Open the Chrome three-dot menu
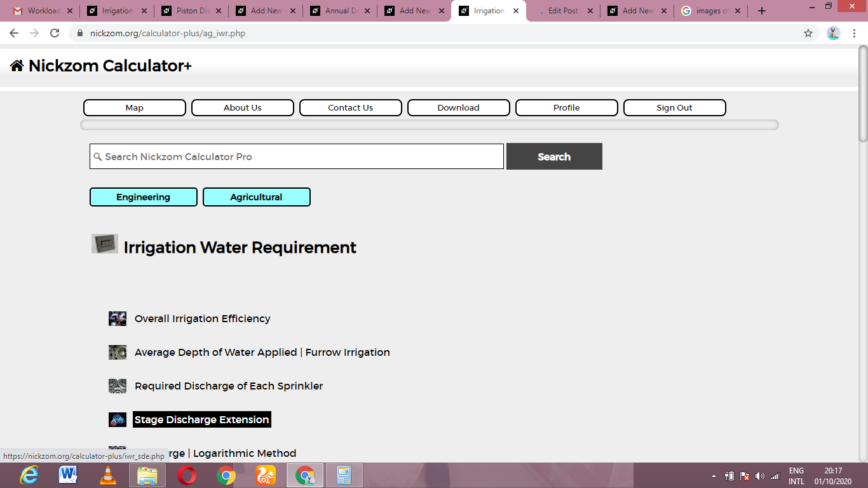 [855, 33]
